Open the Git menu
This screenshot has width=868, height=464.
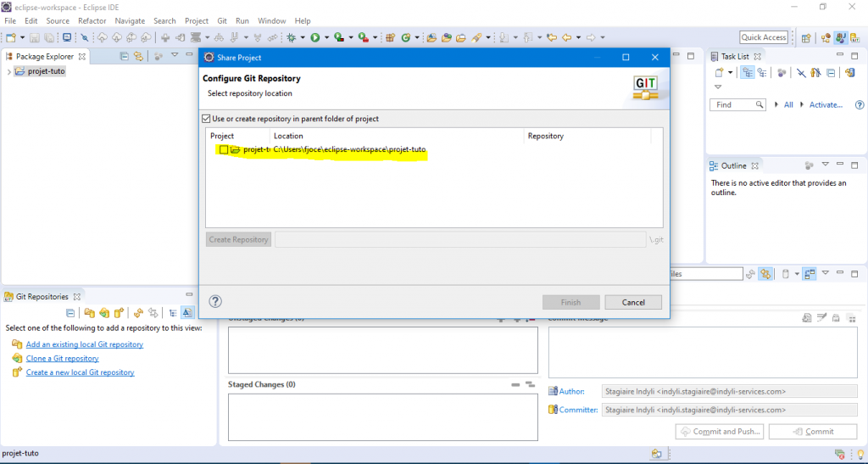[x=222, y=21]
